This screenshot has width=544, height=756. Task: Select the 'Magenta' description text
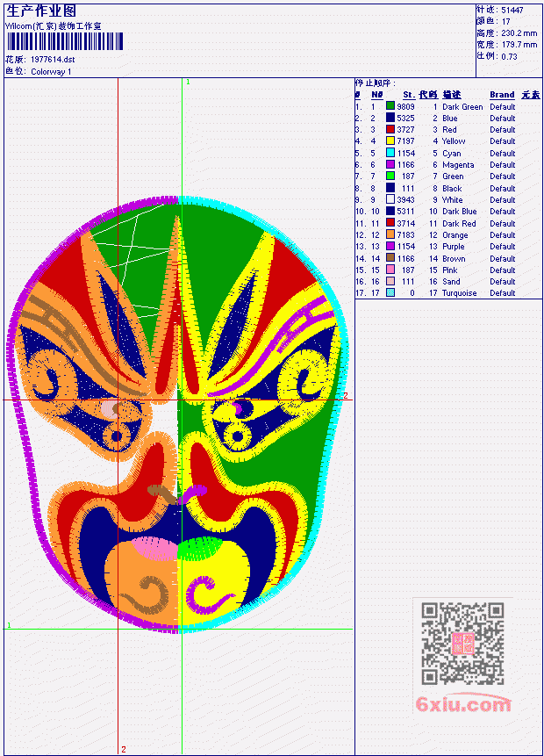[x=458, y=165]
